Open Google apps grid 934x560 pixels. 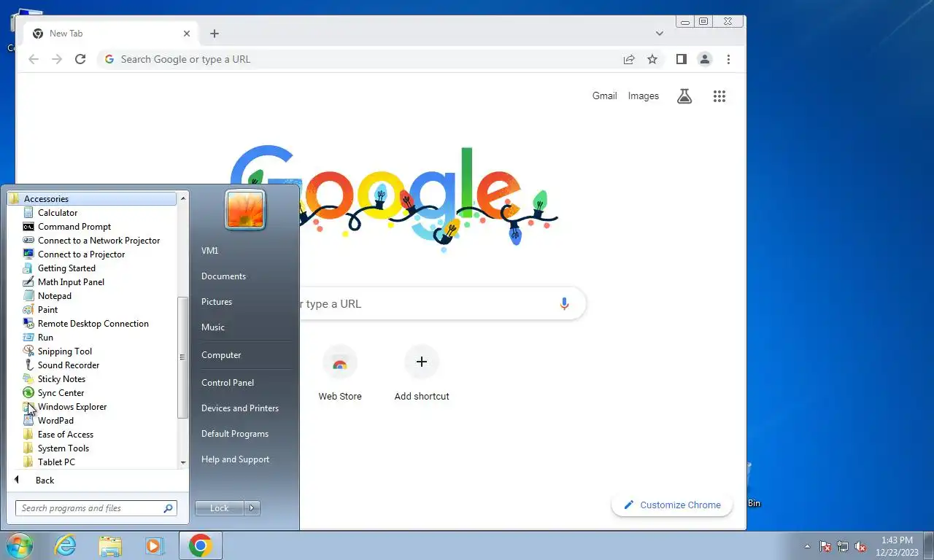coord(719,96)
